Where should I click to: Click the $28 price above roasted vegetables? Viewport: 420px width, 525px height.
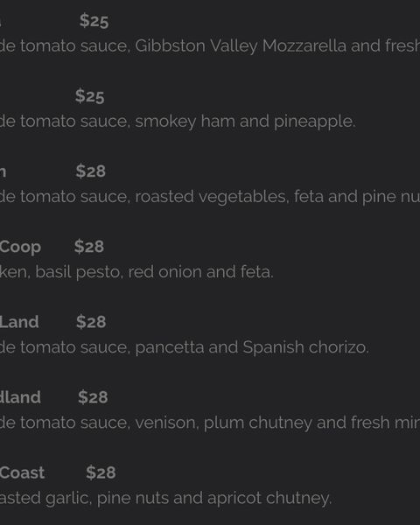pyautogui.click(x=91, y=171)
